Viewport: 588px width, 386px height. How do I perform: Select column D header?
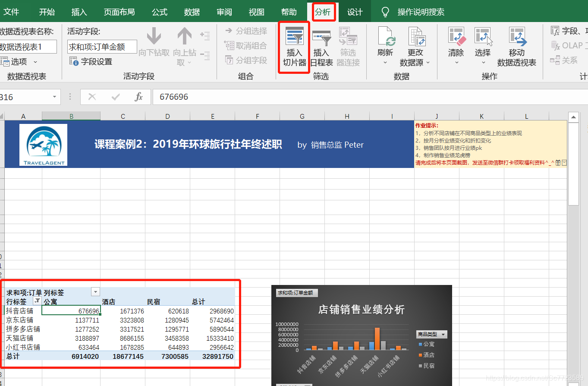click(x=167, y=116)
